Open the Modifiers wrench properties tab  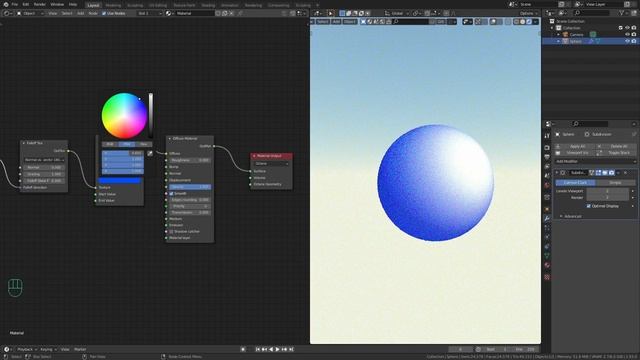(547, 219)
